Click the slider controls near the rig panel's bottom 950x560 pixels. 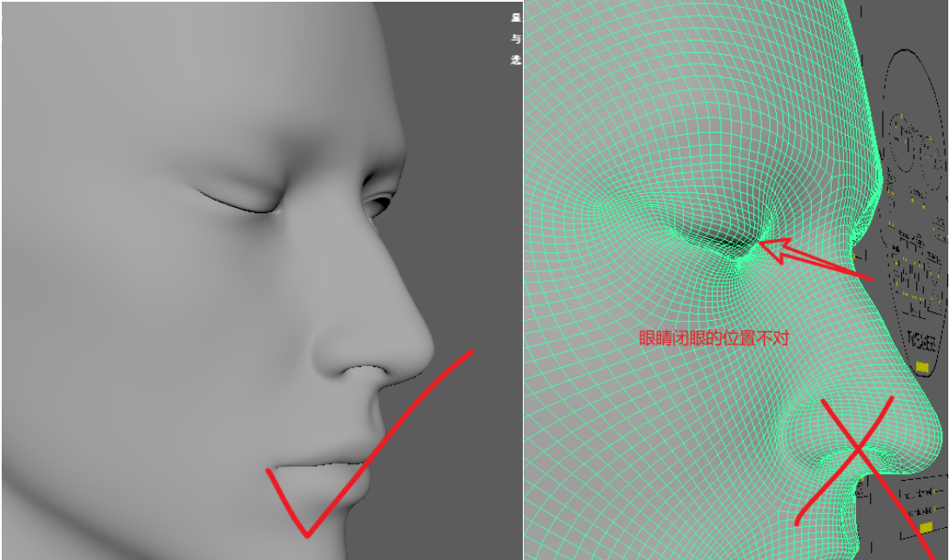tap(922, 491)
